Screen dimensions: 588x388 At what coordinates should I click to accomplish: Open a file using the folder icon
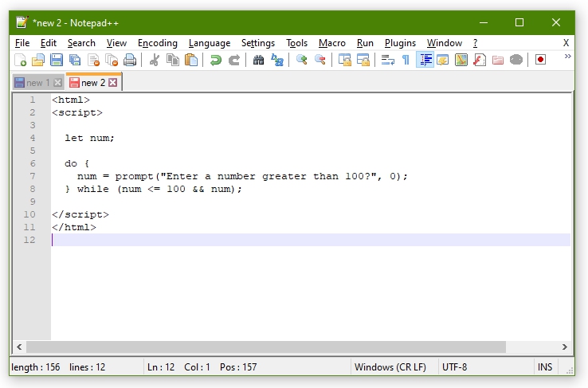(x=38, y=60)
